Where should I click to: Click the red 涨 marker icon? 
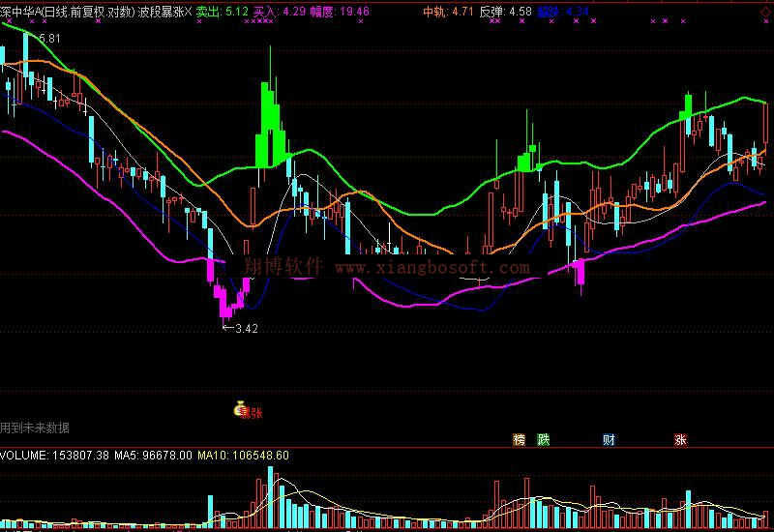(680, 440)
